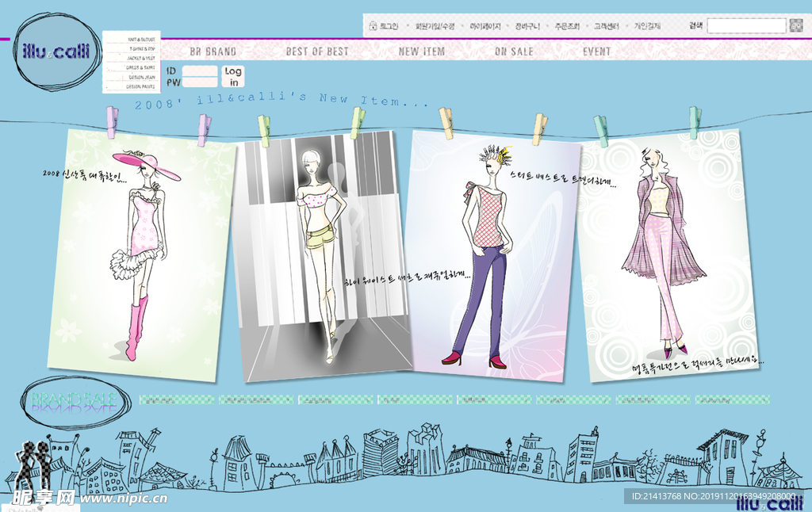Click the second Brand Sale strip button

(256, 399)
